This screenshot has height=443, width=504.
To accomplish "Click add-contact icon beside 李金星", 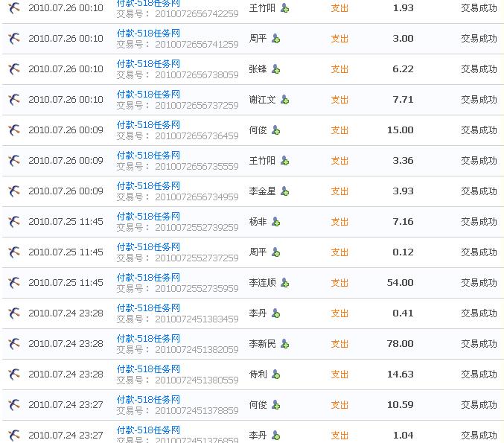I will (x=284, y=191).
